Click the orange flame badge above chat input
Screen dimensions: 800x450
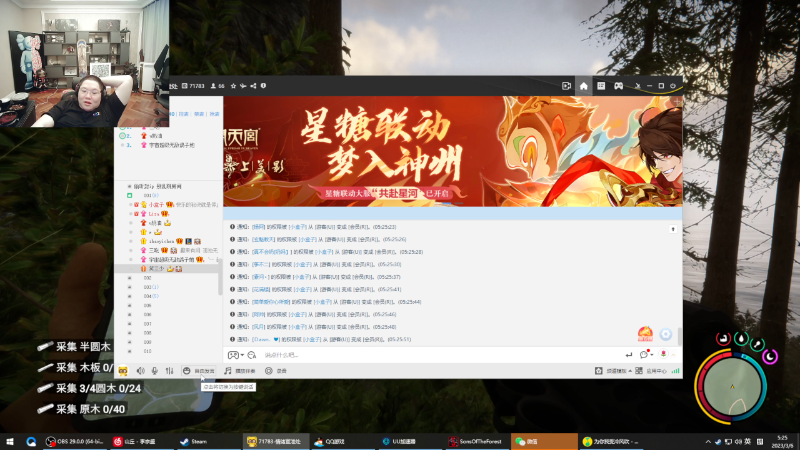tap(645, 334)
